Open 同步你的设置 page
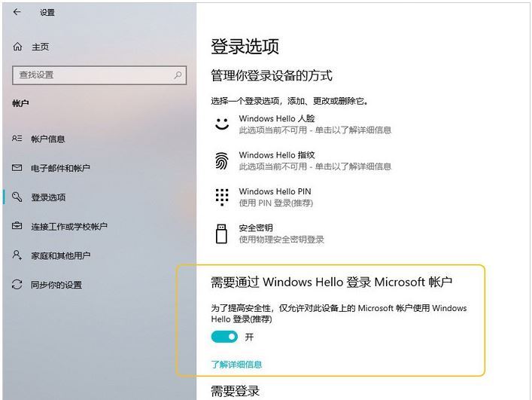The image size is (532, 400). [x=56, y=285]
